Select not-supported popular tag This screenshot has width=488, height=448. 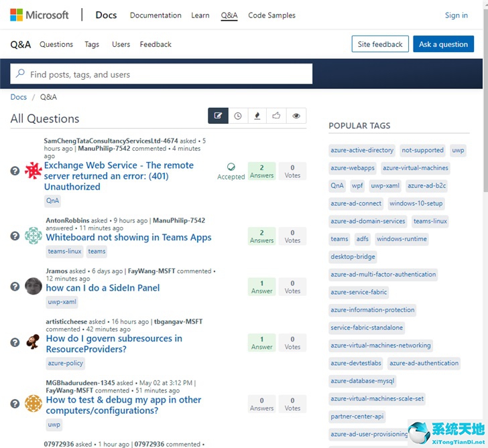pyautogui.click(x=422, y=150)
